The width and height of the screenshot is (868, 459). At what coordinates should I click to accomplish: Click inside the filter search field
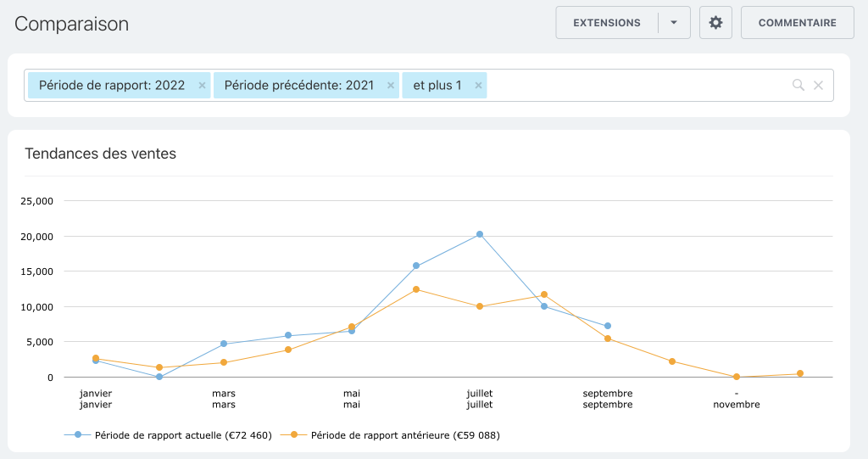coord(636,85)
